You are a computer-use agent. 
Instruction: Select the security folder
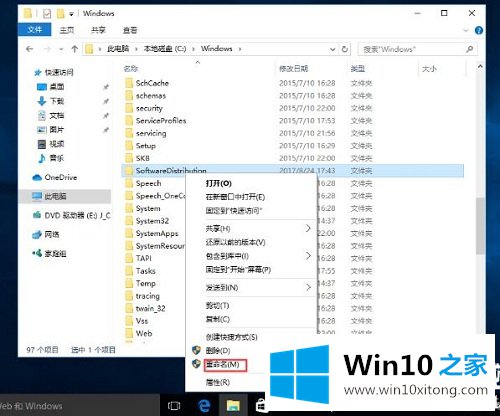[149, 108]
